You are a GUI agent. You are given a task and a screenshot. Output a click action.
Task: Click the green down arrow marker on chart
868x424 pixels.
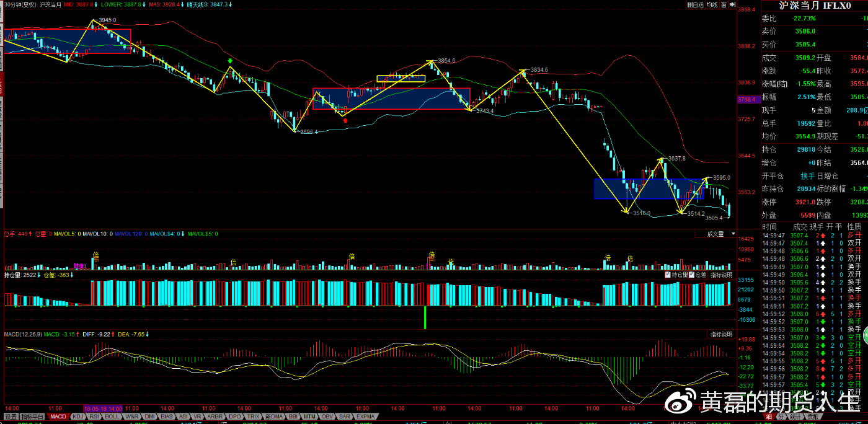pos(231,61)
